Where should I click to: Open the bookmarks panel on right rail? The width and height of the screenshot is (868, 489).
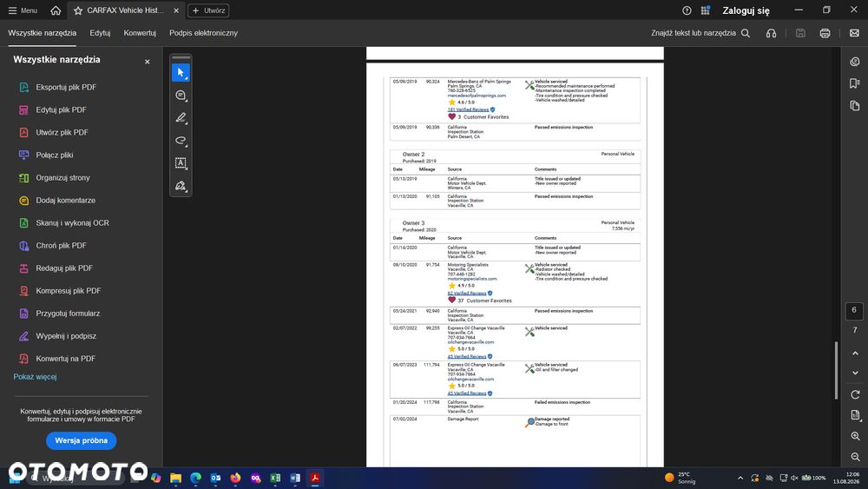(855, 83)
